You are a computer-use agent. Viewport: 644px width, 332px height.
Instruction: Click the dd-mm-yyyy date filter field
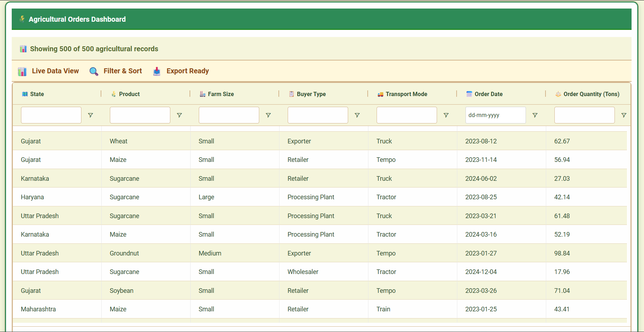point(496,115)
